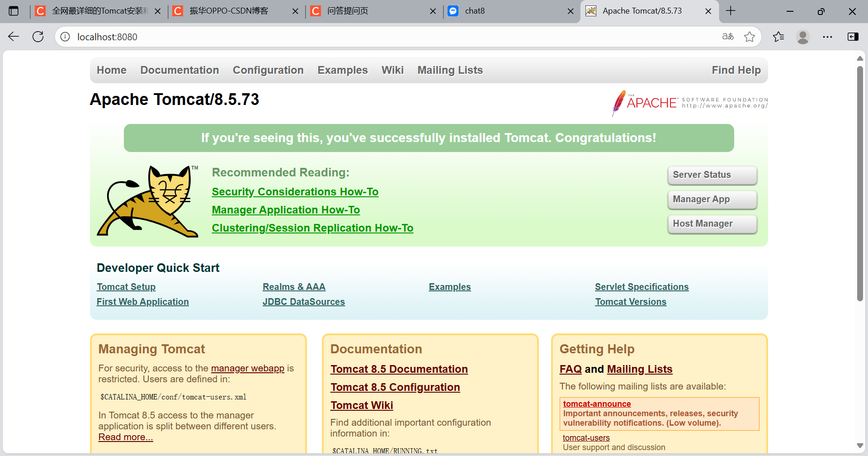Open the translate page icon

coord(728,37)
